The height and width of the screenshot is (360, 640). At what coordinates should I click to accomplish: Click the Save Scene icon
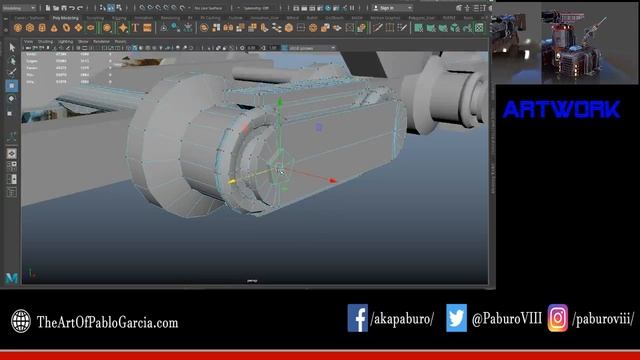pos(64,8)
